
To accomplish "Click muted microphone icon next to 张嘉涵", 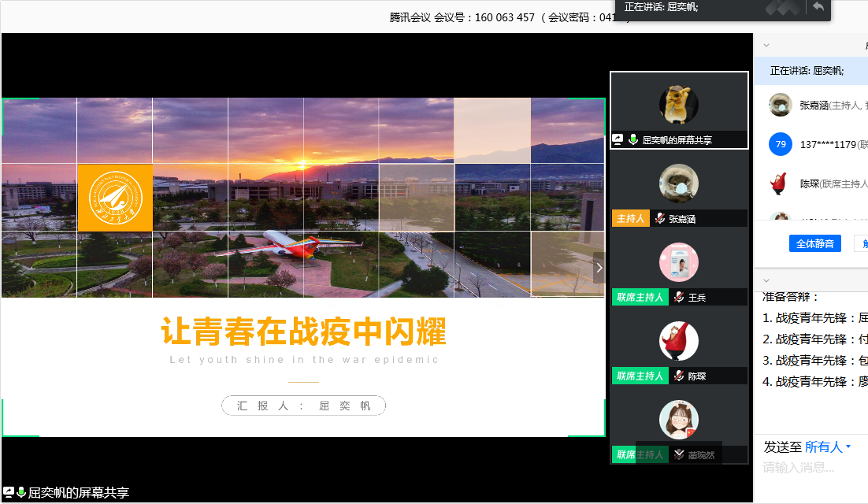I will [658, 219].
